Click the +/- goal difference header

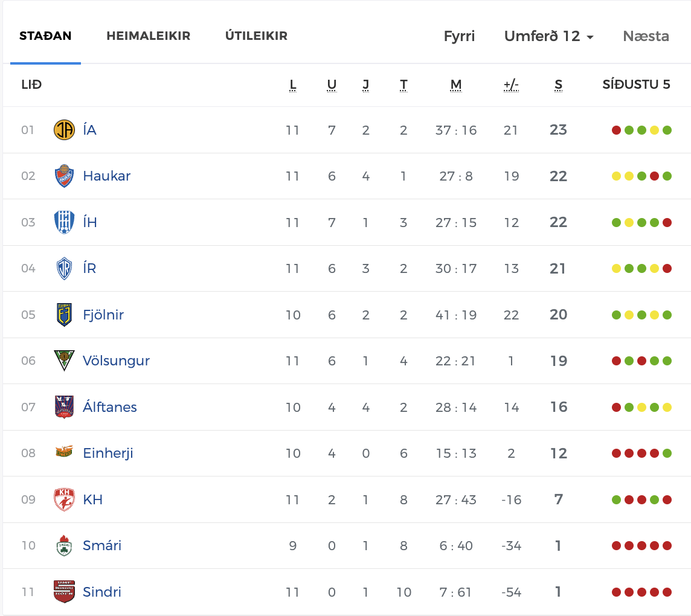[x=511, y=85]
